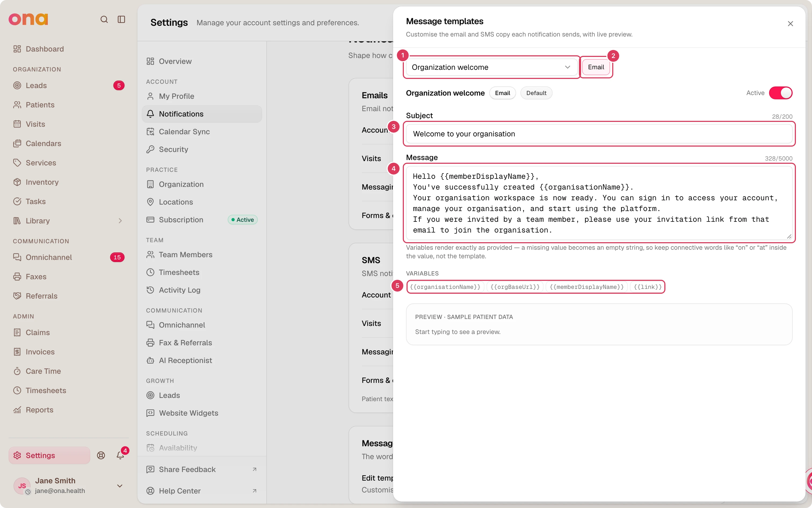
Task: Open Leads under Organization section
Action: click(x=68, y=85)
